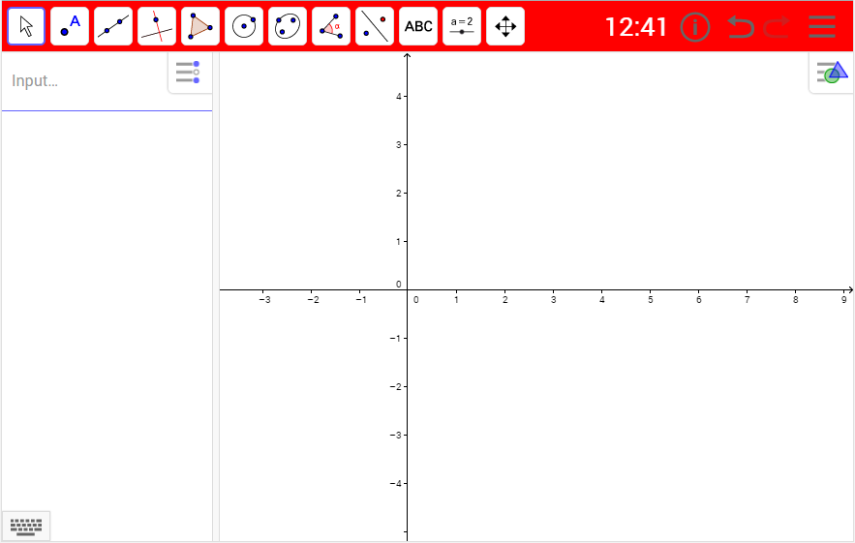Redo the last undone action
Viewport: 855px width, 543px height.
tap(777, 27)
